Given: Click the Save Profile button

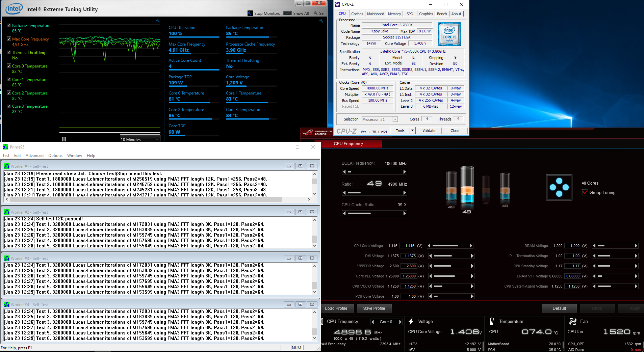Looking at the screenshot, I should [374, 308].
